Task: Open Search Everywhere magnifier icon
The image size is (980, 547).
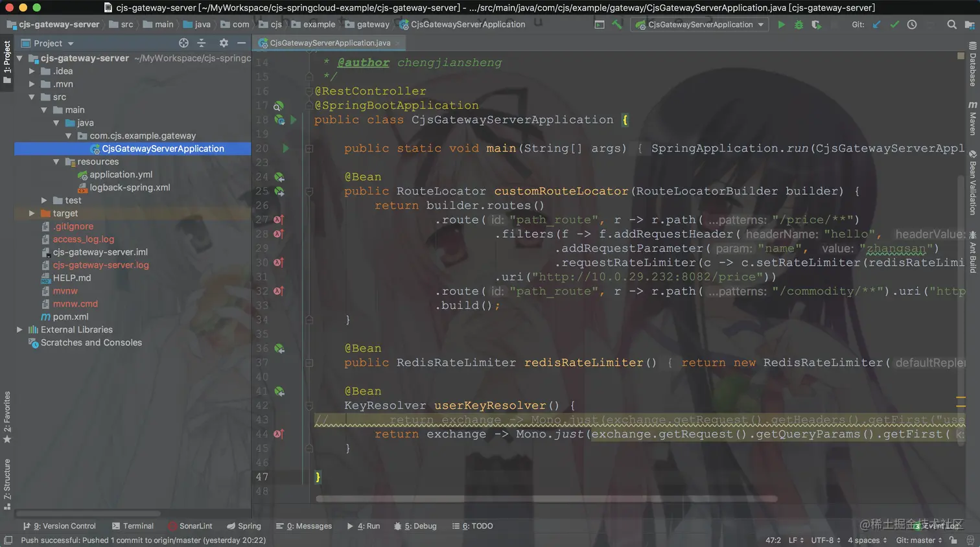Action: click(x=951, y=25)
